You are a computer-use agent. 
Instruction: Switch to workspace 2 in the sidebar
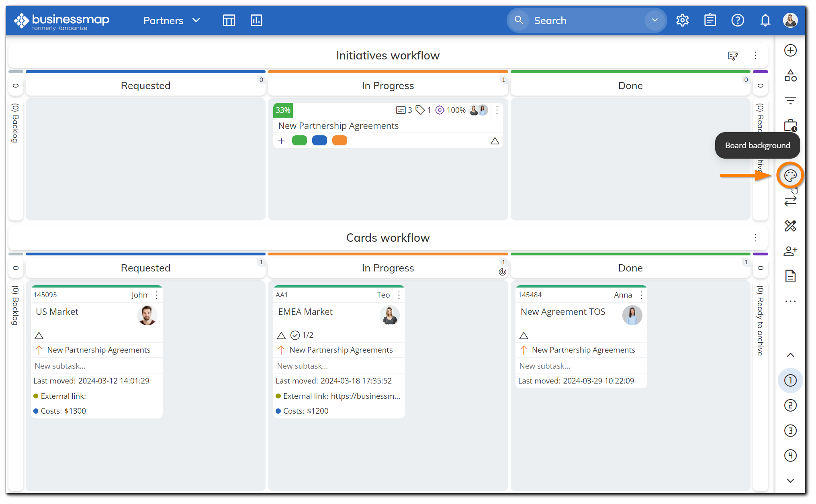tap(790, 405)
